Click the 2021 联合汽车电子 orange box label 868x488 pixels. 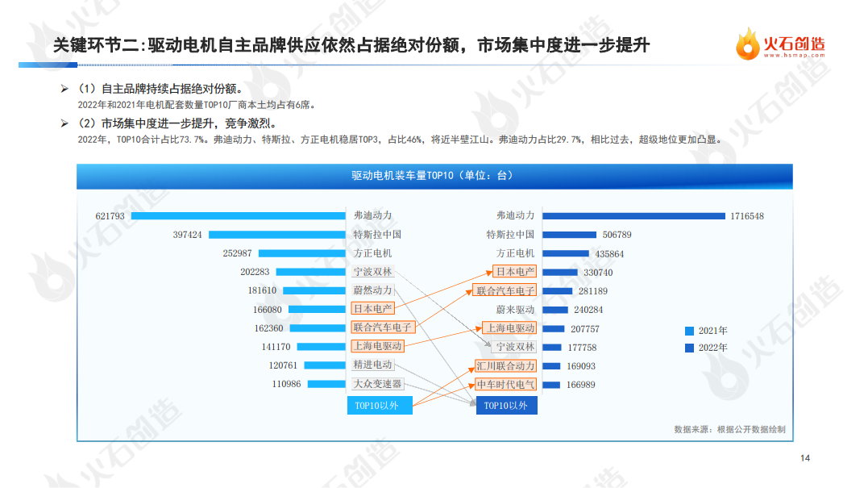pos(383,327)
